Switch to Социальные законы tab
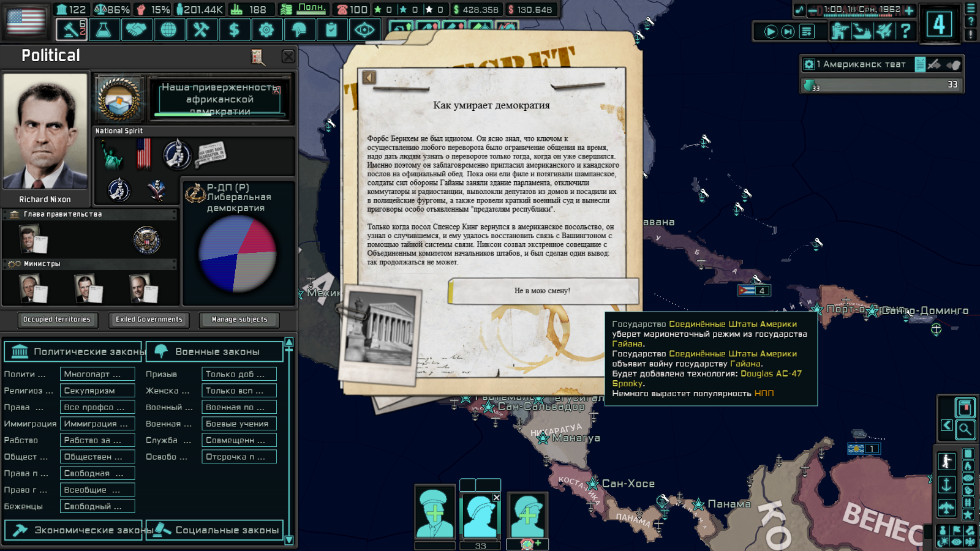 click(214, 530)
